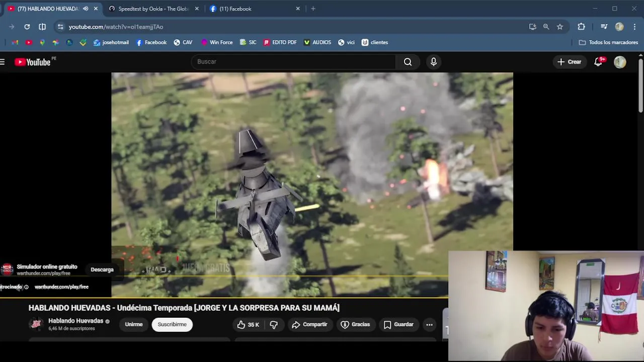Go forward in browser history
The width and height of the screenshot is (644, 362).
(x=12, y=27)
